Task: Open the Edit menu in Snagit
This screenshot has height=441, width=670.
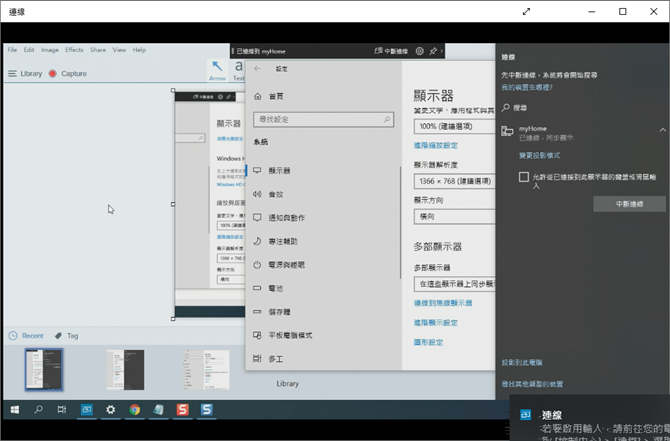Action: coord(29,50)
